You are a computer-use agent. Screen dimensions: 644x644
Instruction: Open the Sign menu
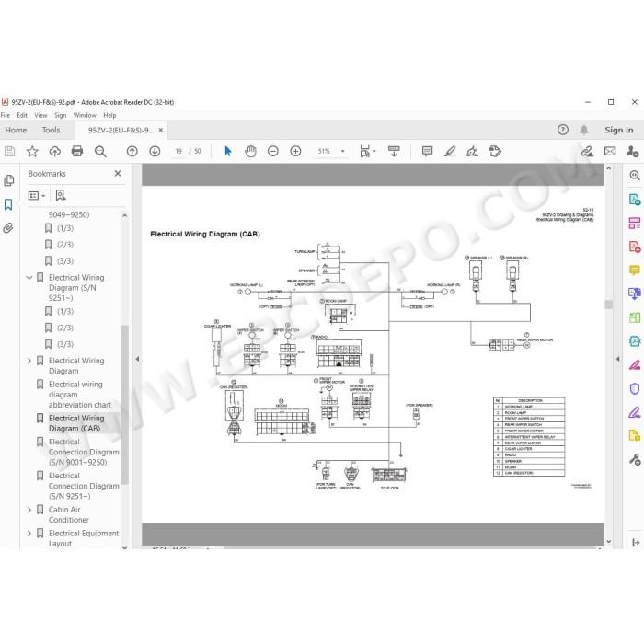[x=61, y=115]
